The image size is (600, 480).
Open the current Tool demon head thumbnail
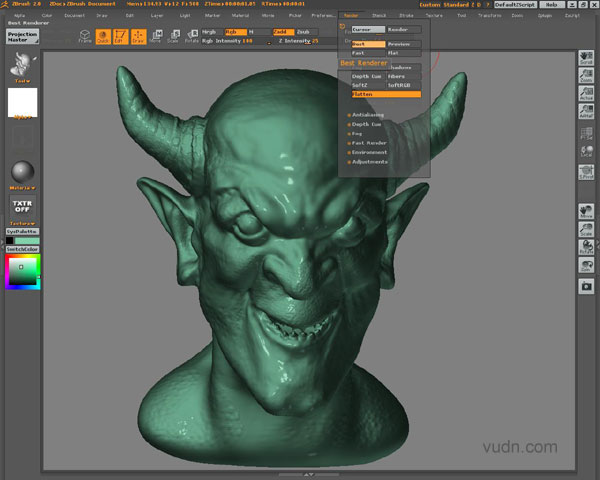click(22, 64)
